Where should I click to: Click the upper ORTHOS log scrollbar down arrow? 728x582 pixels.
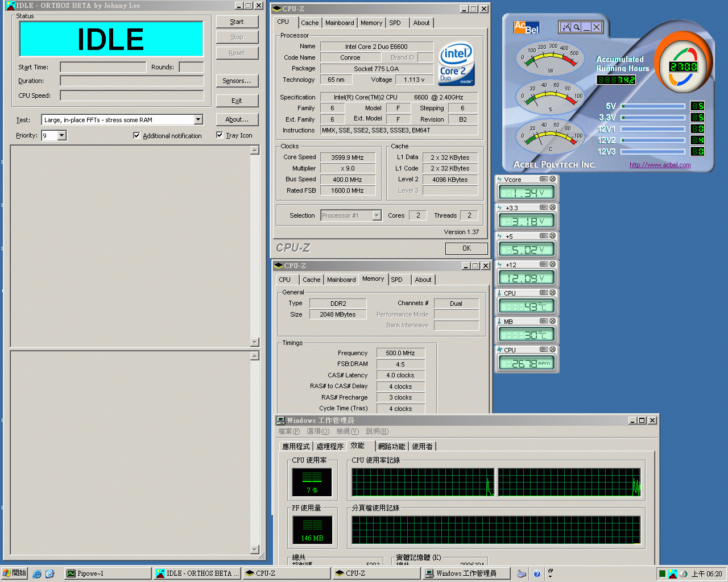[255, 342]
